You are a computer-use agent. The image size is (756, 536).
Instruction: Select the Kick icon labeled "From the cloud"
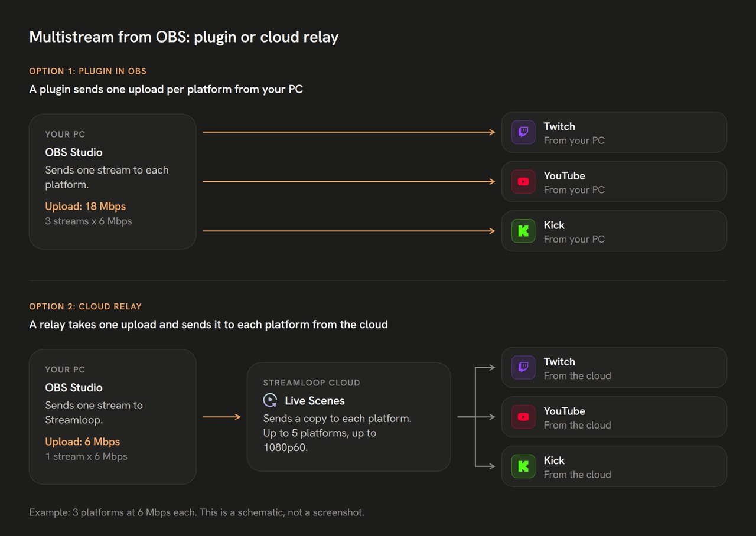point(523,466)
